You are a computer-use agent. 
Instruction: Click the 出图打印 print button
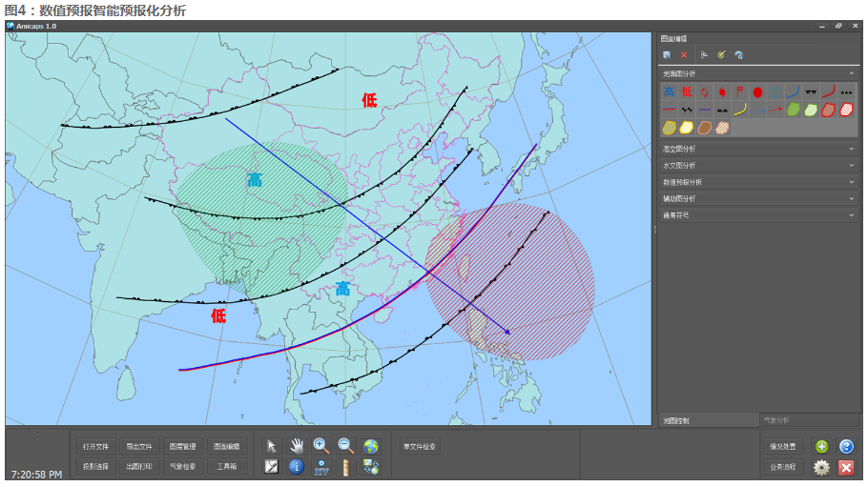139,466
